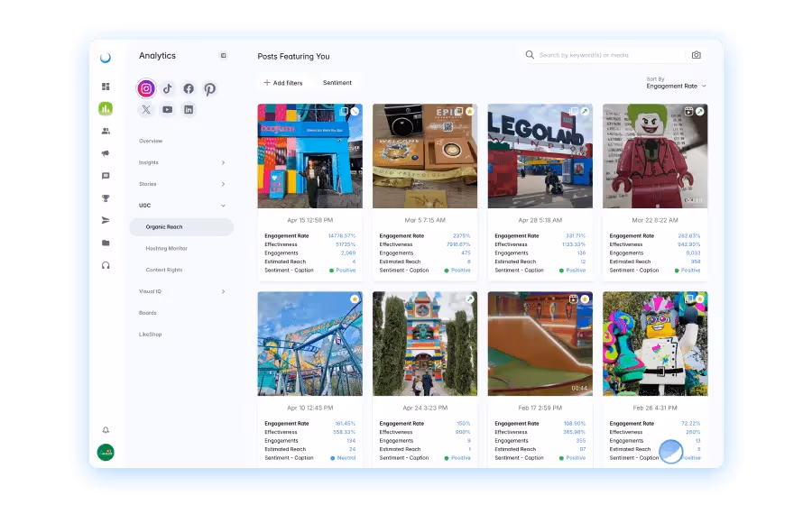
Task: Click the Mar 22 8:22 AM timestamp
Action: point(655,220)
